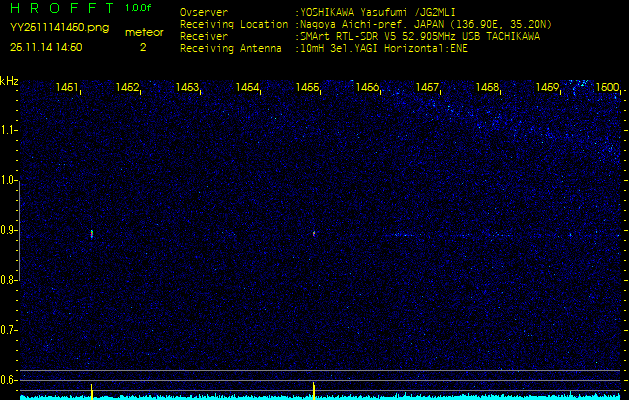Select the 1455 time marker

307,88
